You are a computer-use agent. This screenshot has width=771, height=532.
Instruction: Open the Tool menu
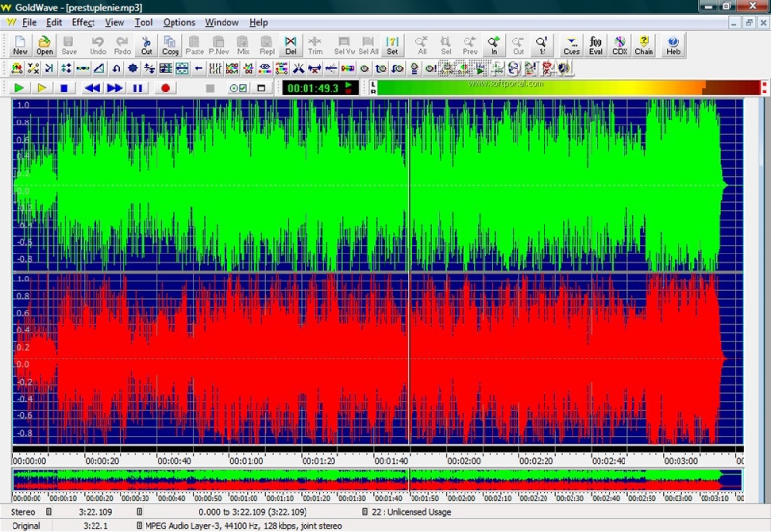144,22
